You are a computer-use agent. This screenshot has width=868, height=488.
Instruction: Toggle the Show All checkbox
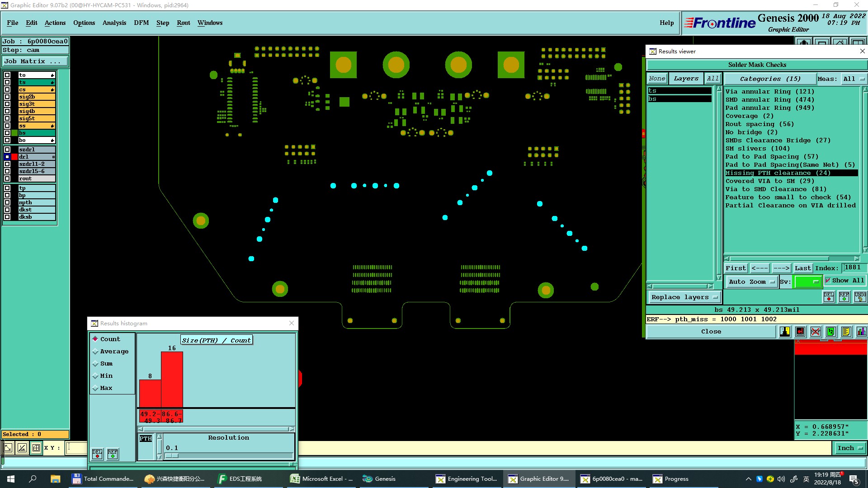[x=828, y=281]
